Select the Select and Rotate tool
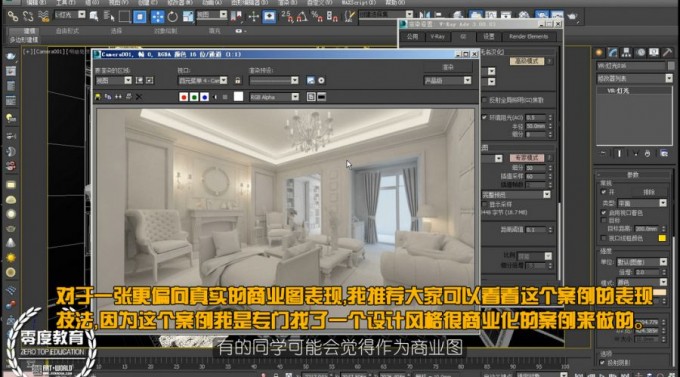 pyautogui.click(x=173, y=17)
